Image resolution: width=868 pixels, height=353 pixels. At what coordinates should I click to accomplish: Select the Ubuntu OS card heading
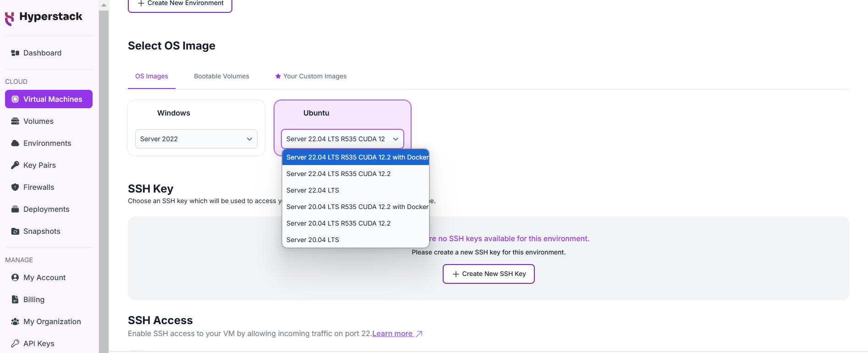316,113
